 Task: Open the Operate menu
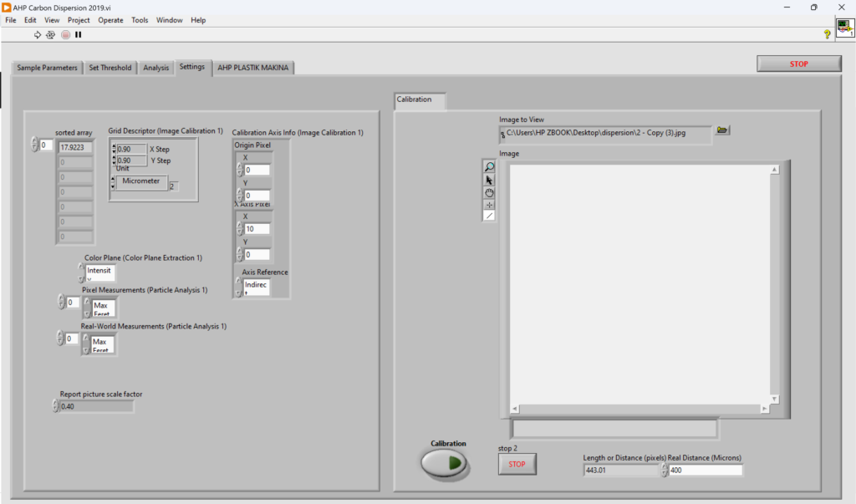pyautogui.click(x=111, y=20)
